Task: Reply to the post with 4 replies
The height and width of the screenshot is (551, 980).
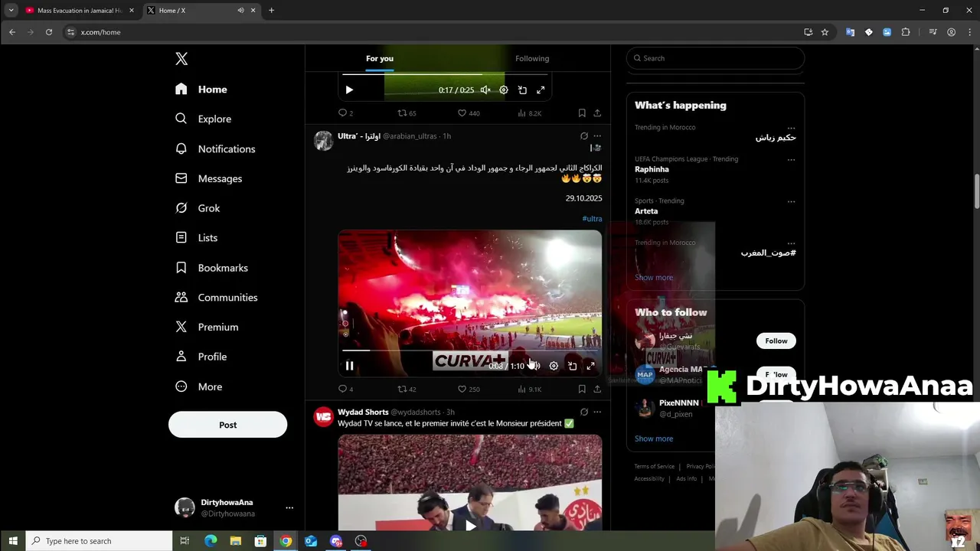Action: point(345,390)
